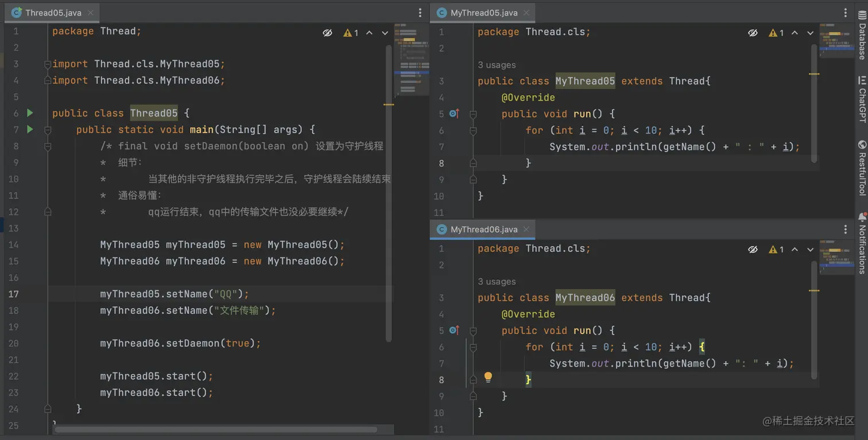
Task: Click yellow warning stripe mark in Thread05.java
Action: coord(389,104)
